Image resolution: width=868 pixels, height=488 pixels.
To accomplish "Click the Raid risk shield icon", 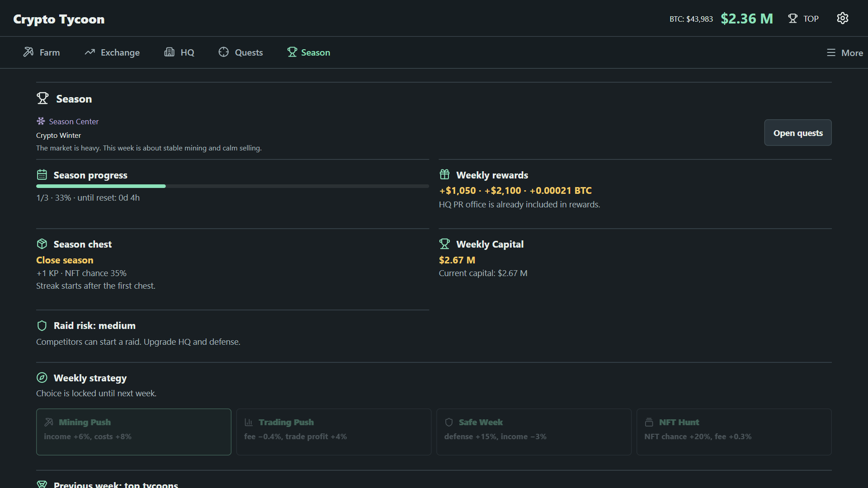I will coord(42,325).
